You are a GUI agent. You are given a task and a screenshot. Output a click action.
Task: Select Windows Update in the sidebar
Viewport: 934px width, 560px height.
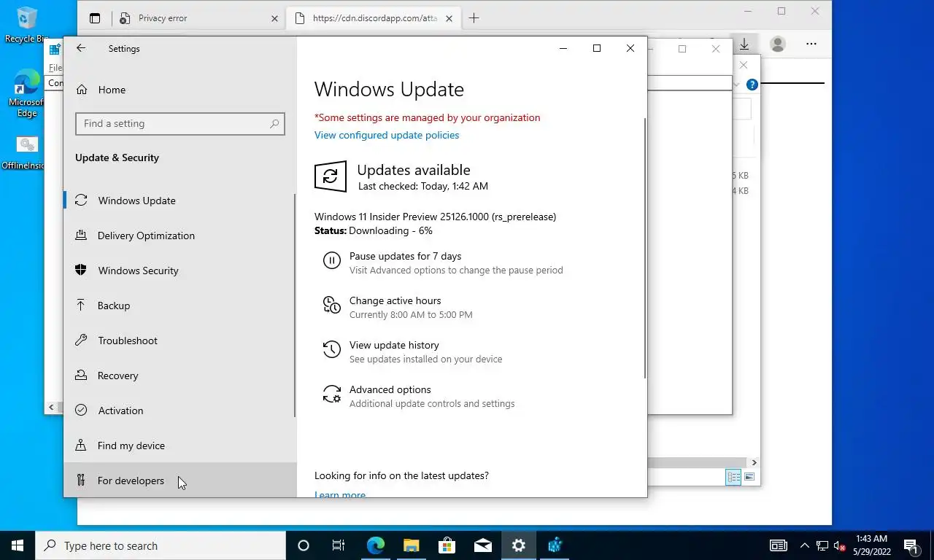(180, 201)
